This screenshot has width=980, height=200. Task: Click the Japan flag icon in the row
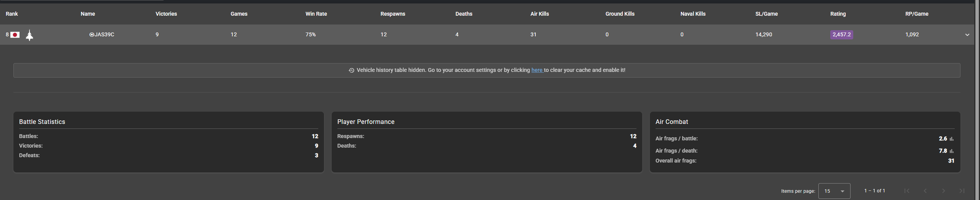click(15, 35)
